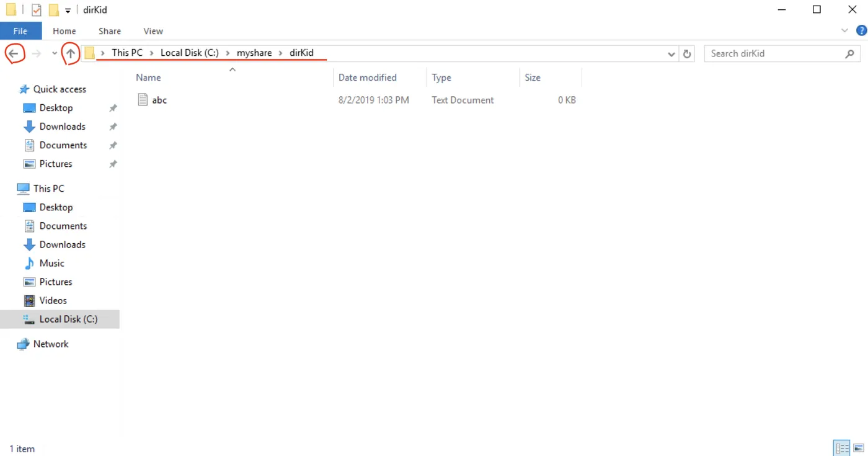The width and height of the screenshot is (868, 456).
Task: Click the folder icon inside the address bar
Action: [90, 53]
